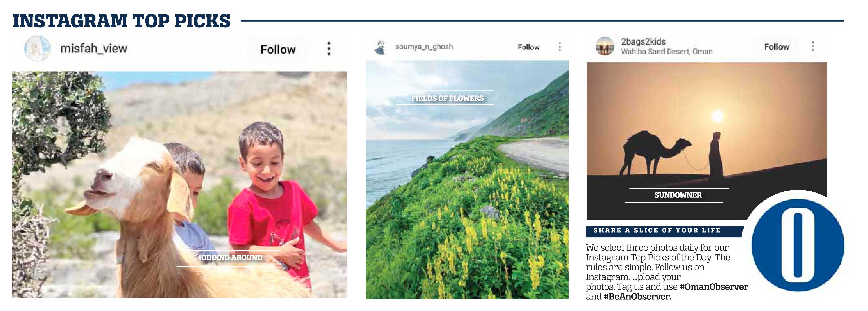868x311 pixels.
Task: Open Wahiba Sand Desert, Oman location
Action: (x=666, y=52)
